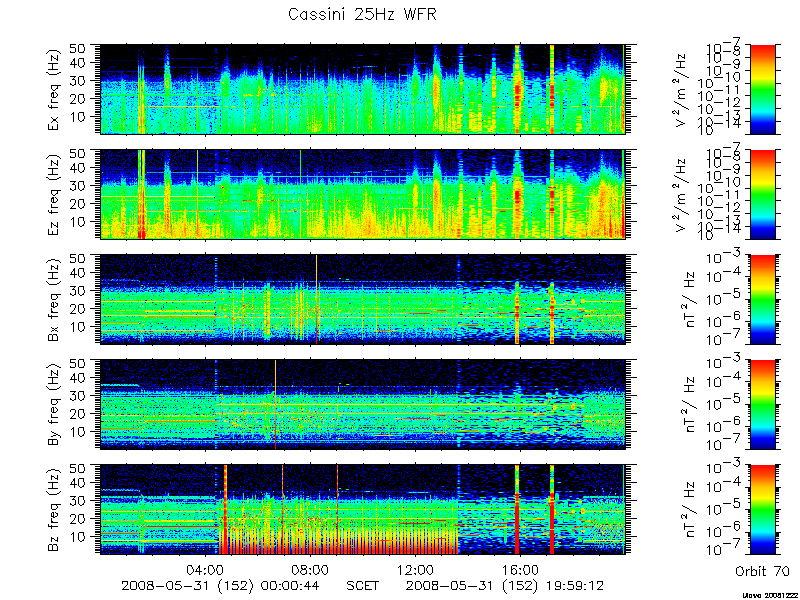Click the 08:00 time axis label
Screen dimensions: 800x600
pos(310,569)
